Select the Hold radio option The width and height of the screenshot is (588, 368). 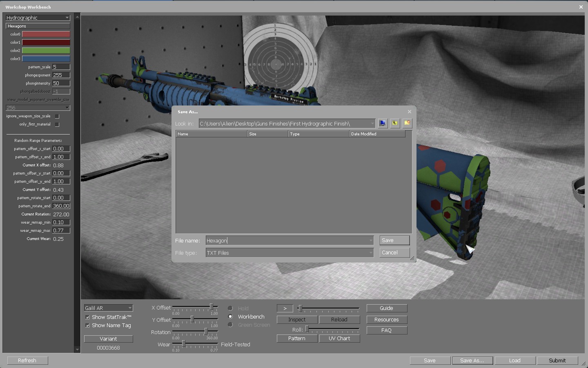(230, 308)
